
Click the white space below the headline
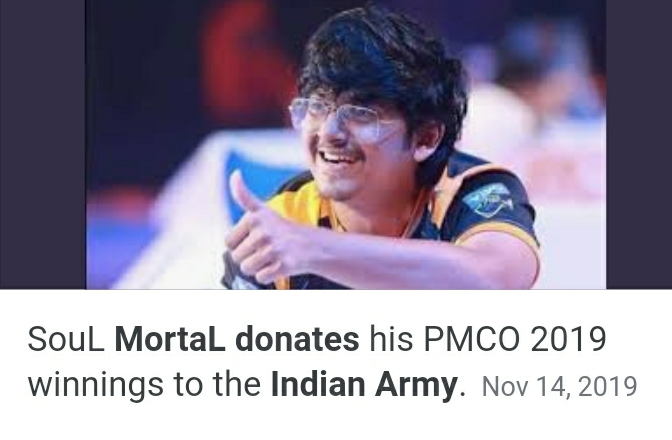point(336,422)
